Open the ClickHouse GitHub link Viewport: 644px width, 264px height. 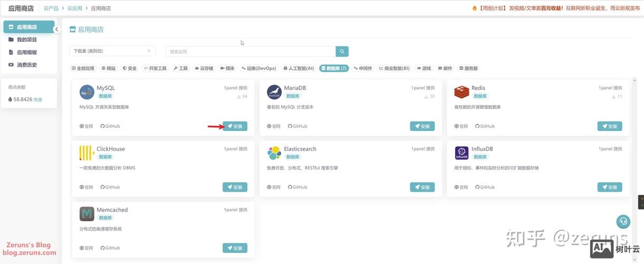pyautogui.click(x=110, y=187)
